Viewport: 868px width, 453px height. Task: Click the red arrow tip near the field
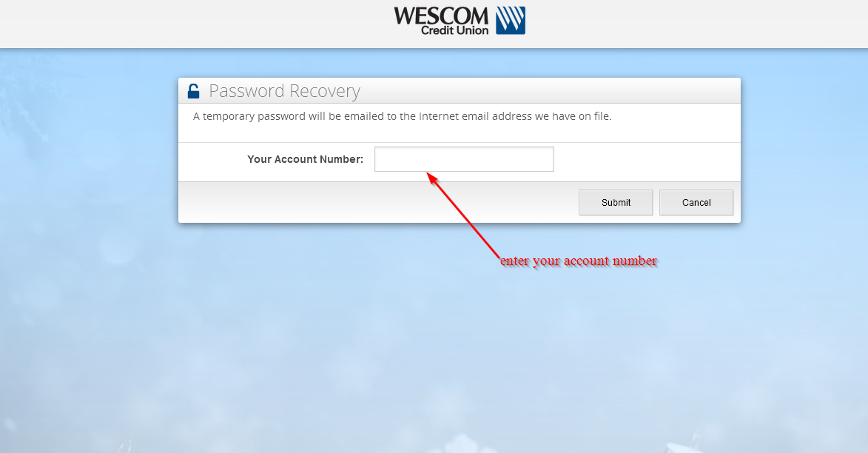(431, 177)
